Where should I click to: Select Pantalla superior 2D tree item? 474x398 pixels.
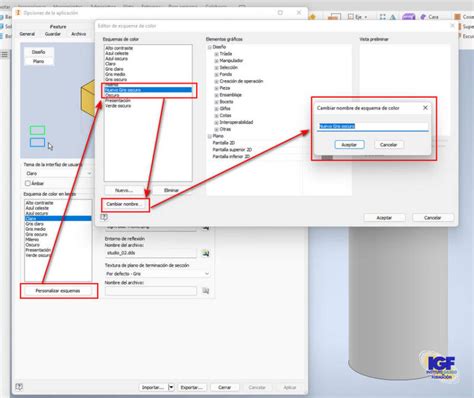pyautogui.click(x=232, y=150)
